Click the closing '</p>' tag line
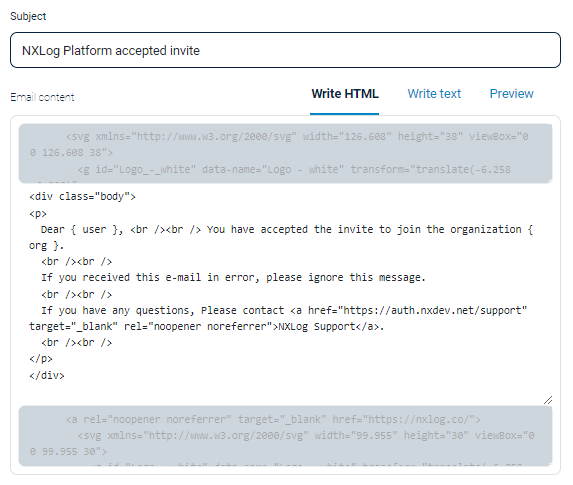Viewport: 573px width, 485px height. pyautogui.click(x=41, y=359)
